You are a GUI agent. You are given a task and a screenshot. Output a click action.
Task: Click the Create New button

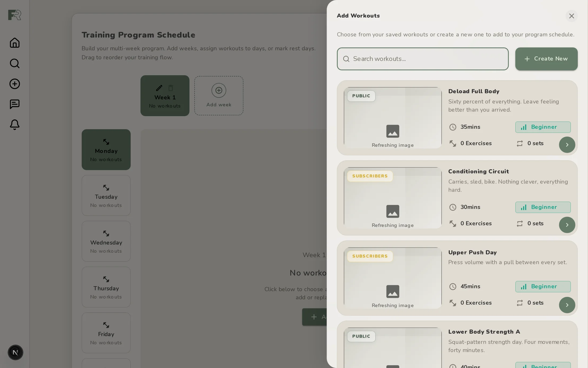click(x=546, y=59)
